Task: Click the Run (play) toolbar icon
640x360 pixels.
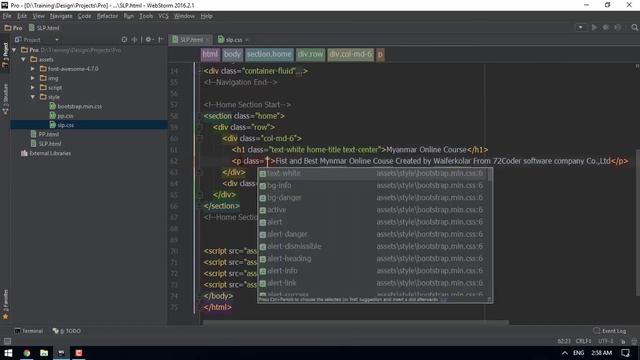Action: 594,27
